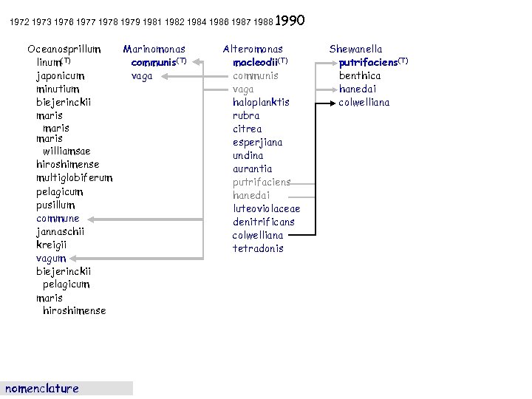Image resolution: width=532 pixels, height=399 pixels.
Task: Select the luteoviolaceae species entry
Action: coord(266,208)
